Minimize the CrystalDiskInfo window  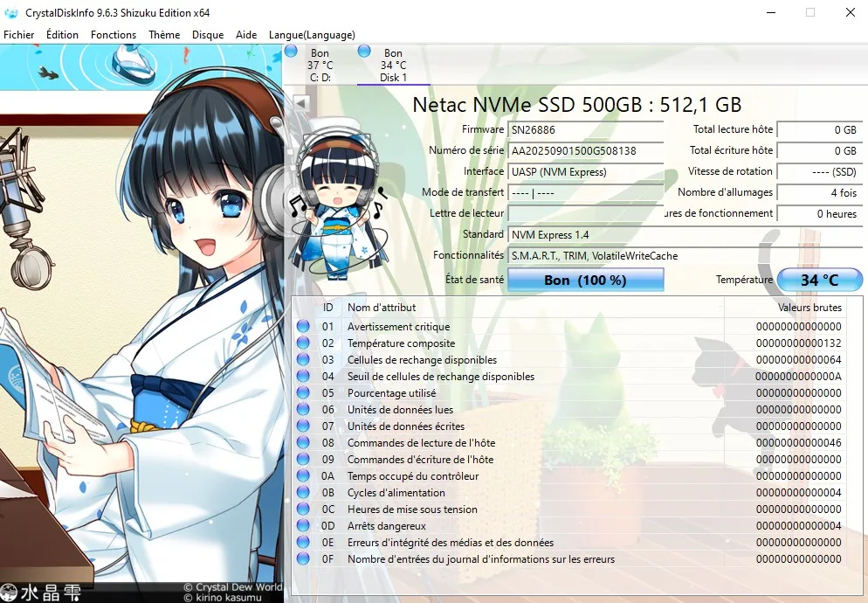770,12
